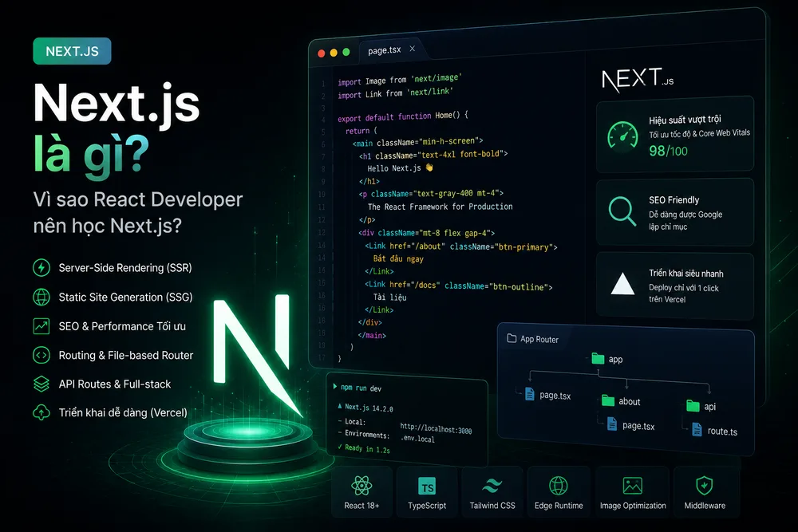This screenshot has width=798, height=532.
Task: Click the cloud upload Vercel deploy icon
Action: point(41,412)
